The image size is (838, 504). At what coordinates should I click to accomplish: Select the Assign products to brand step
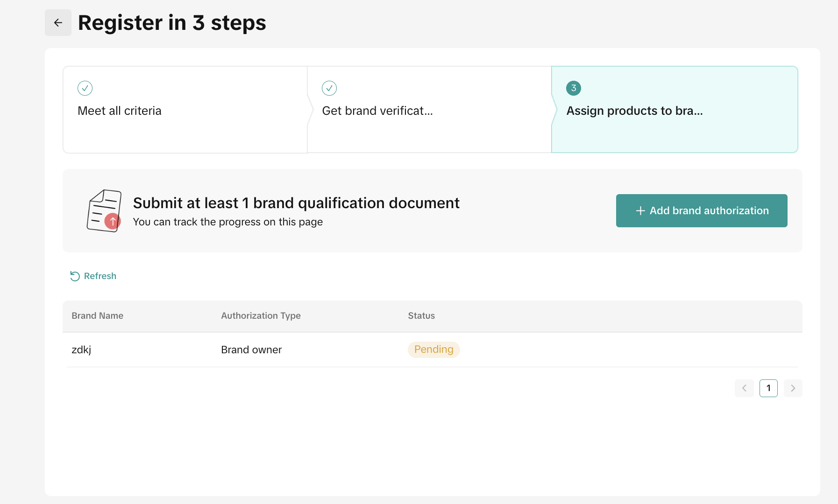point(634,111)
